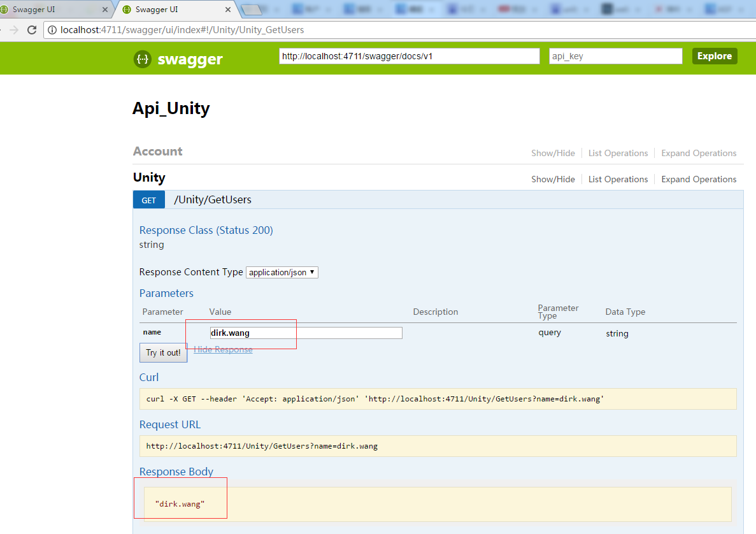This screenshot has height=534, width=756.
Task: Click the browser address bar URL
Action: [x=182, y=30]
